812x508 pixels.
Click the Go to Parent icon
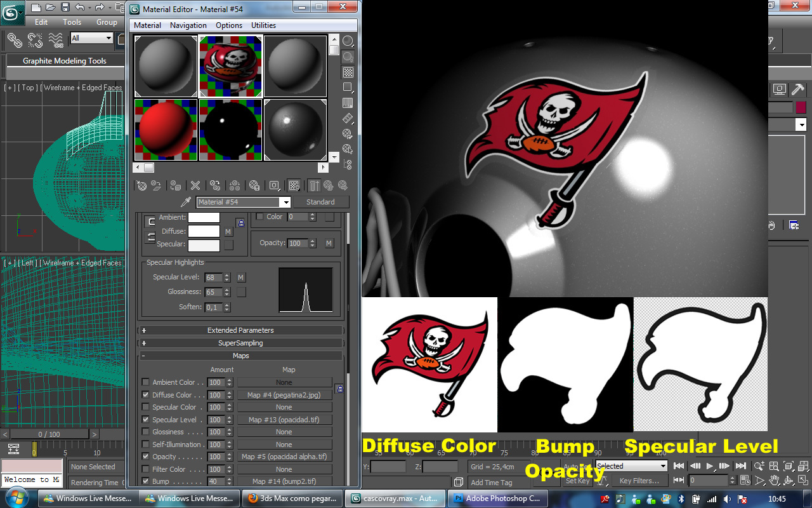pyautogui.click(x=329, y=185)
